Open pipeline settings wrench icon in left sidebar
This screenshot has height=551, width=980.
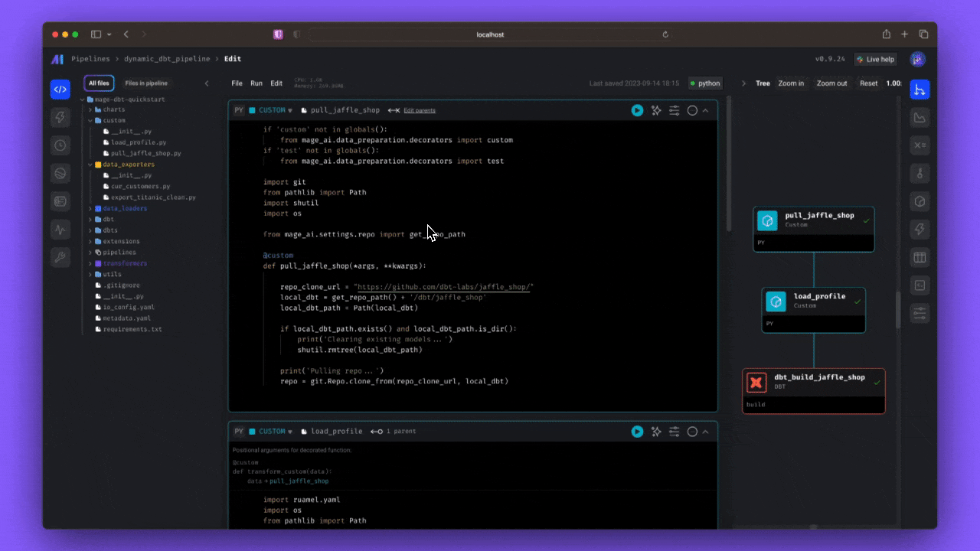[x=60, y=258]
